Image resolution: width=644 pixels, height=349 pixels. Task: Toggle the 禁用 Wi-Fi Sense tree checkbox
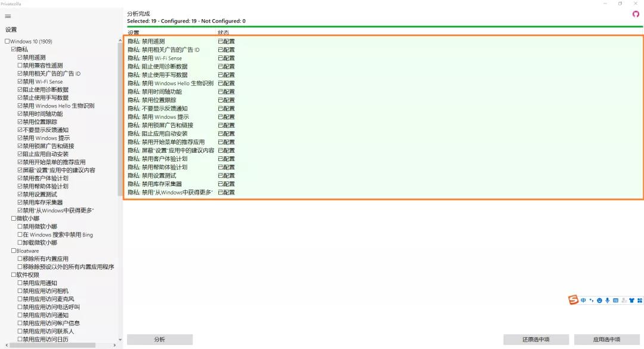[x=20, y=81]
